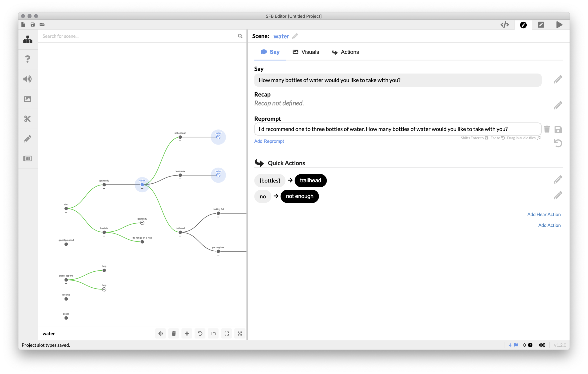Click the Search for scene field
The width and height of the screenshot is (588, 374).
(x=138, y=36)
